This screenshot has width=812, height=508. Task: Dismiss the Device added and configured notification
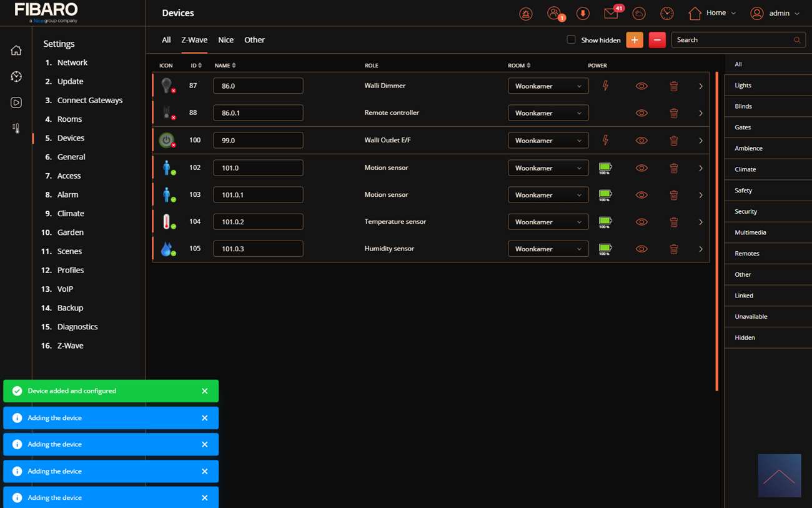(x=204, y=391)
